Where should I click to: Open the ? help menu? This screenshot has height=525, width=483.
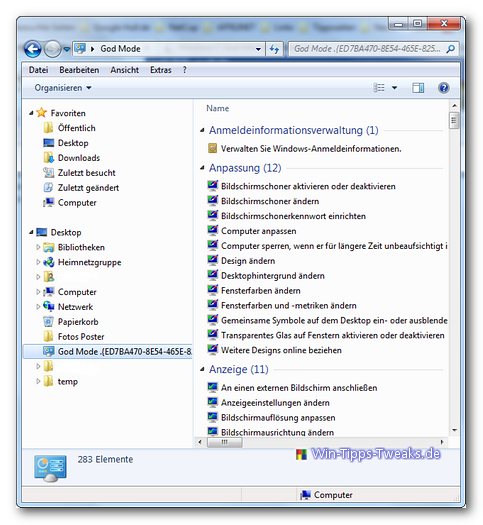pyautogui.click(x=184, y=70)
